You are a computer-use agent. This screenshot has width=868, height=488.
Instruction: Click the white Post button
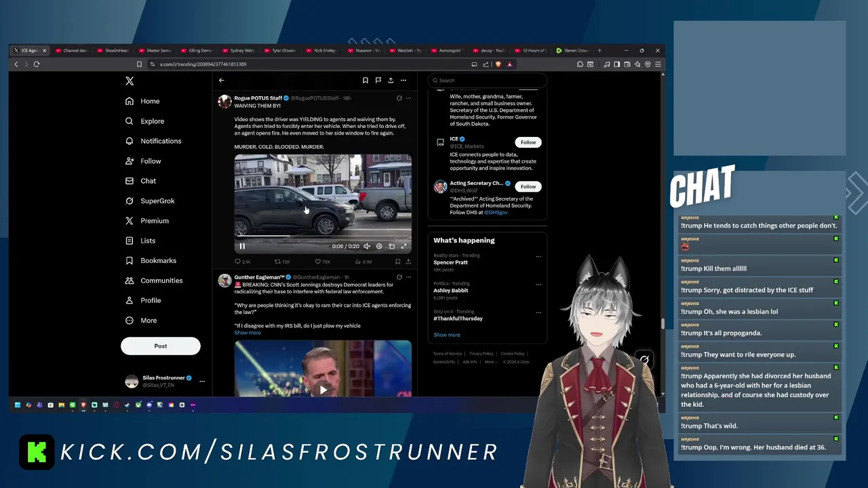click(x=161, y=346)
